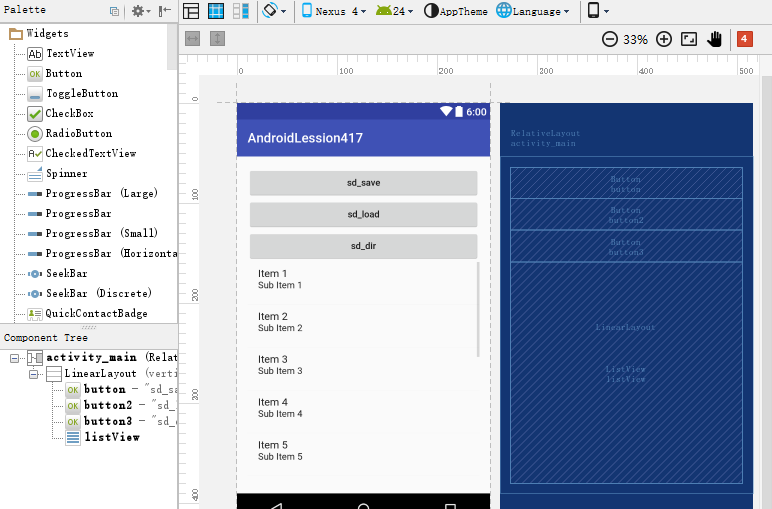Screen dimensions: 772x509
Task: Select the SeekBar (Discrete) widget
Action: (90, 293)
